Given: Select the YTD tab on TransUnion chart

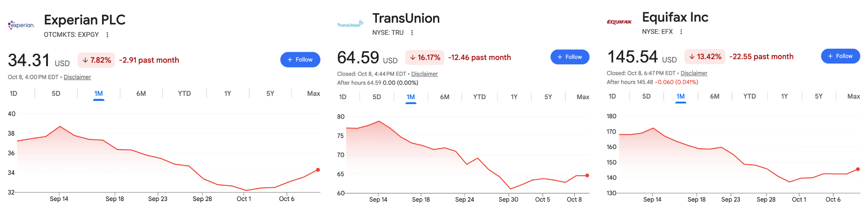Looking at the screenshot, I should click(479, 97).
